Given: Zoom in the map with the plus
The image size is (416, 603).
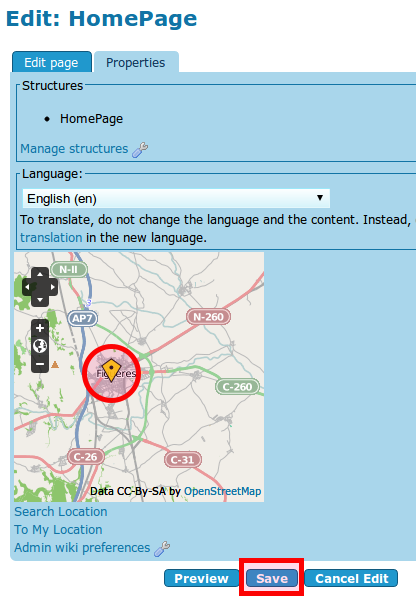Looking at the screenshot, I should click(x=40, y=328).
